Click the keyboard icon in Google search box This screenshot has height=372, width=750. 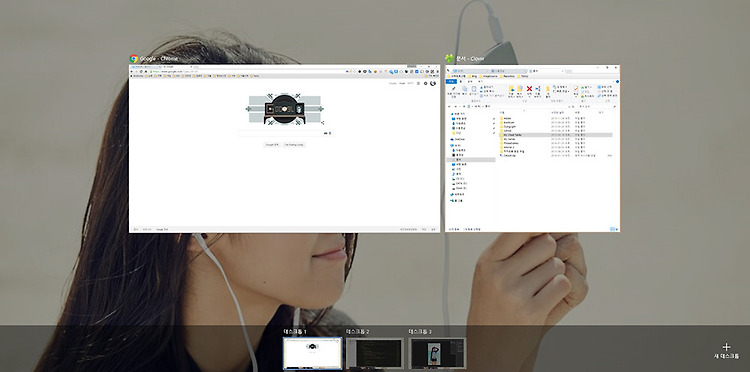tap(326, 133)
